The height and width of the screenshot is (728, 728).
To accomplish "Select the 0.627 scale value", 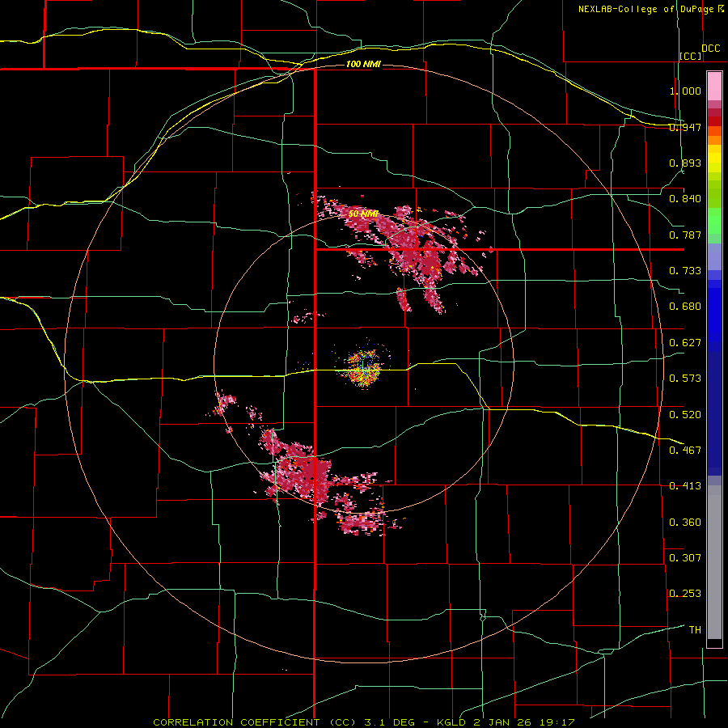I will click(x=685, y=343).
